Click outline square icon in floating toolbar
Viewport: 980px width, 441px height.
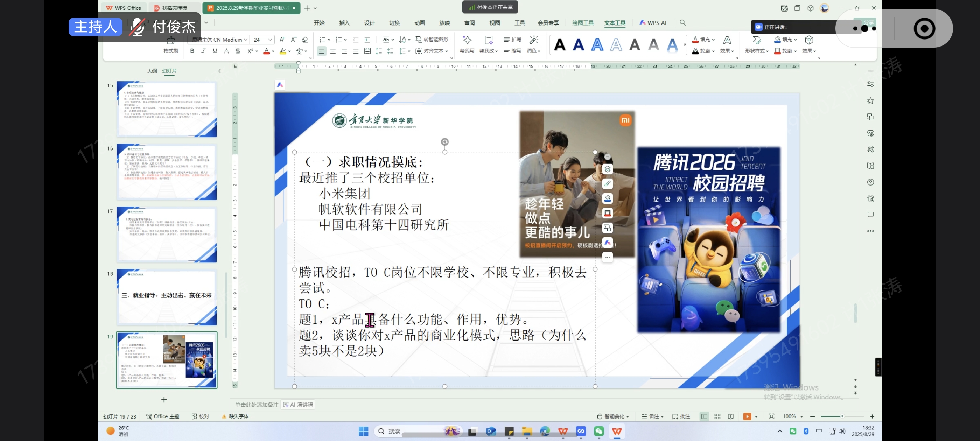608,213
